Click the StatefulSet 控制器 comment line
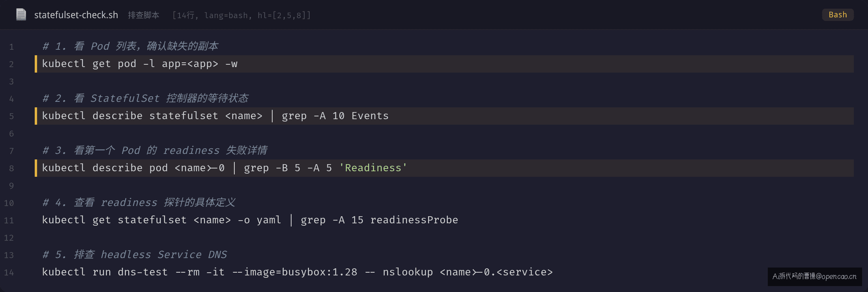This screenshot has width=868, height=292. click(145, 98)
